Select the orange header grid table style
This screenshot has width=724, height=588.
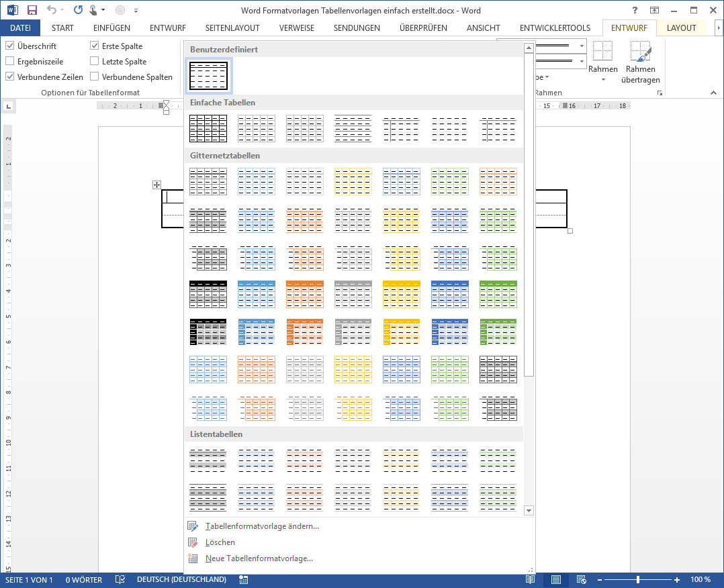(305, 295)
